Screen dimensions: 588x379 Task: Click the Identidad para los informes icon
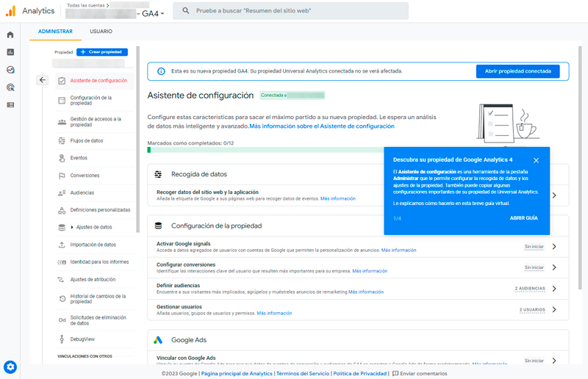(62, 262)
